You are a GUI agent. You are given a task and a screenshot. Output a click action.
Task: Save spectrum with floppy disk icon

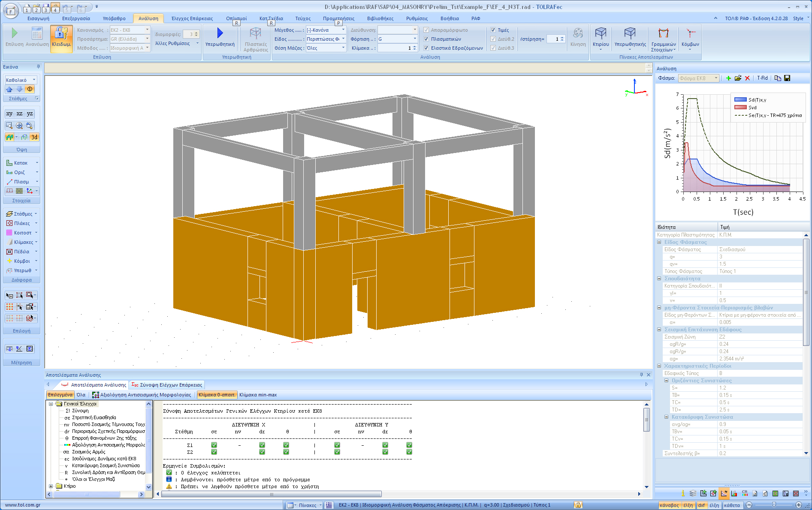[x=787, y=78]
